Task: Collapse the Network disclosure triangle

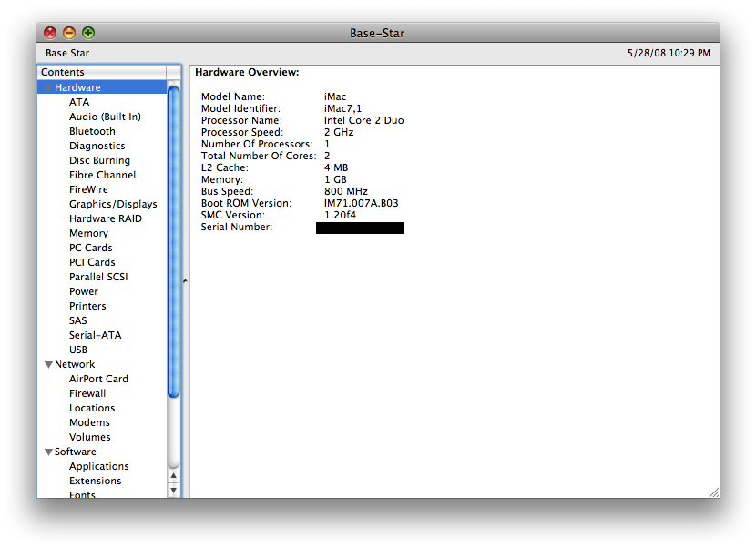Action: coord(48,364)
